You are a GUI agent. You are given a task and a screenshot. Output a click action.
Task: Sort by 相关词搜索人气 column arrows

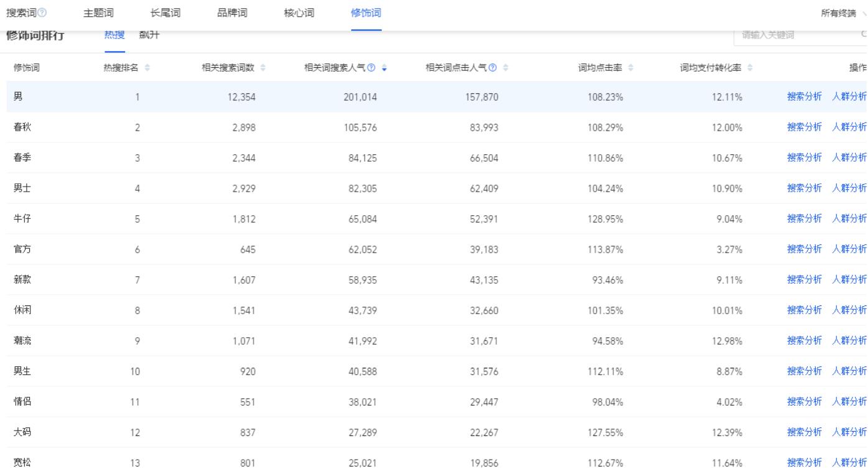[x=384, y=68]
